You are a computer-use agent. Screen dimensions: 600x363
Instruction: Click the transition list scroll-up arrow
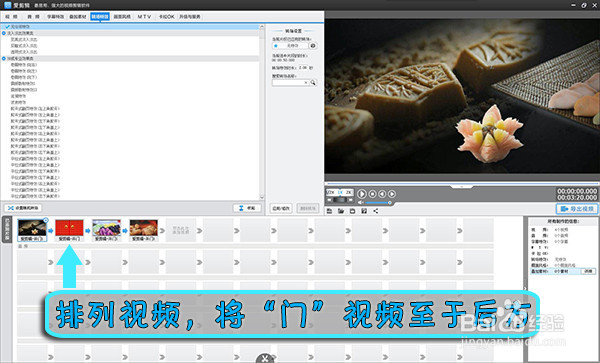262,27
